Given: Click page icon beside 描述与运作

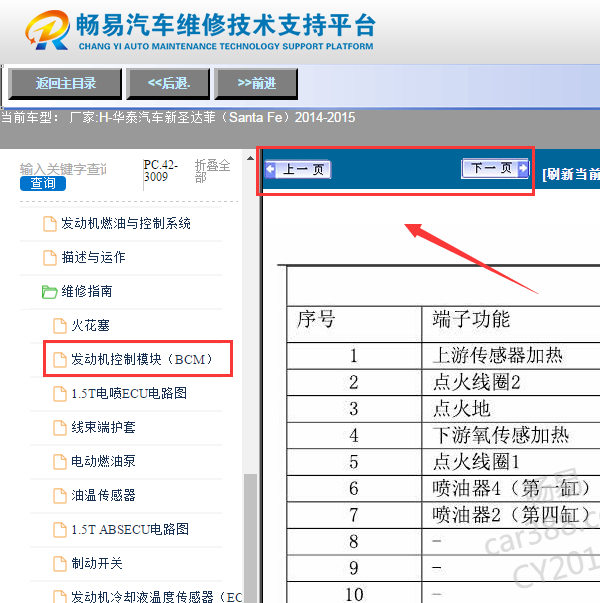Looking at the screenshot, I should point(50,258).
